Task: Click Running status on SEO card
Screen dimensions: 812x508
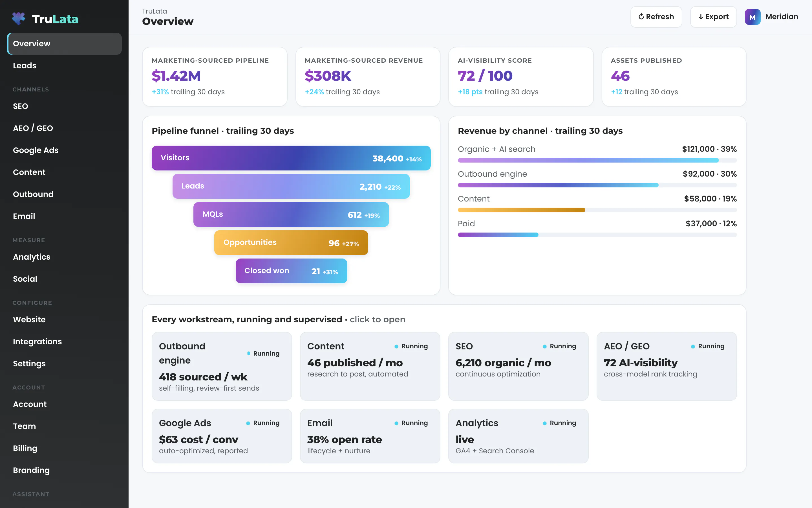Action: 559,346
